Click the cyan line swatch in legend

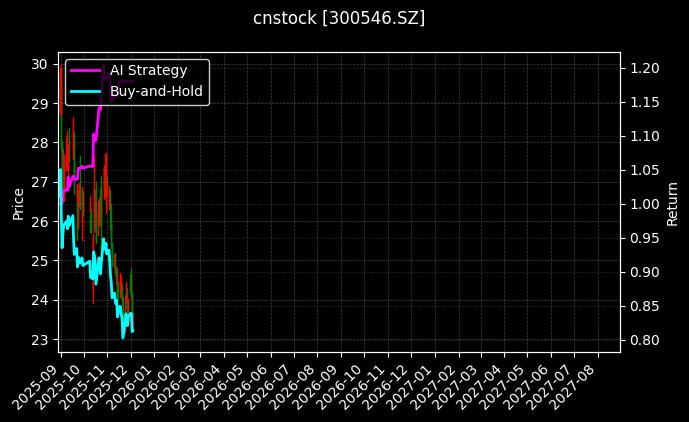85,91
